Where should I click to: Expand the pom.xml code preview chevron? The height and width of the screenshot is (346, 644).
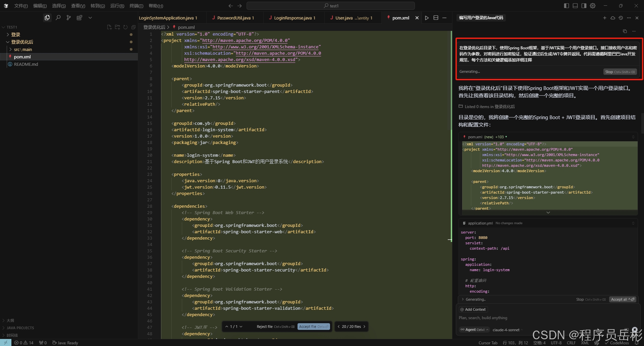tap(548, 212)
